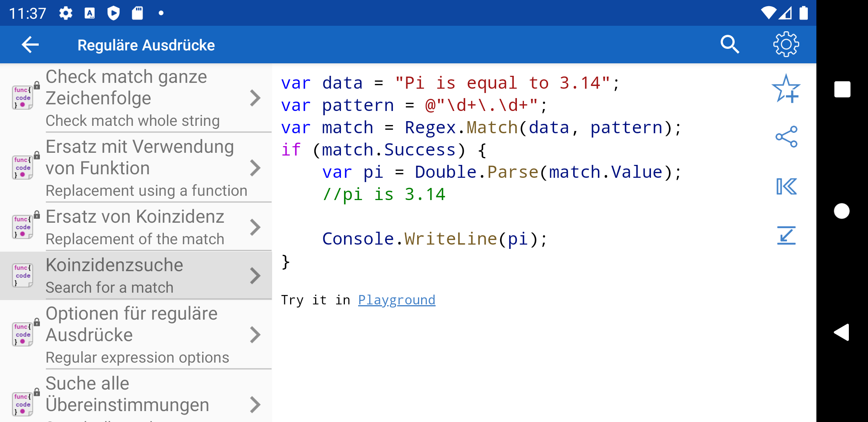This screenshot has height=422, width=868.
Task: Expand Ersatz mit Verwendung von Funktion chevron
Action: [x=255, y=168]
